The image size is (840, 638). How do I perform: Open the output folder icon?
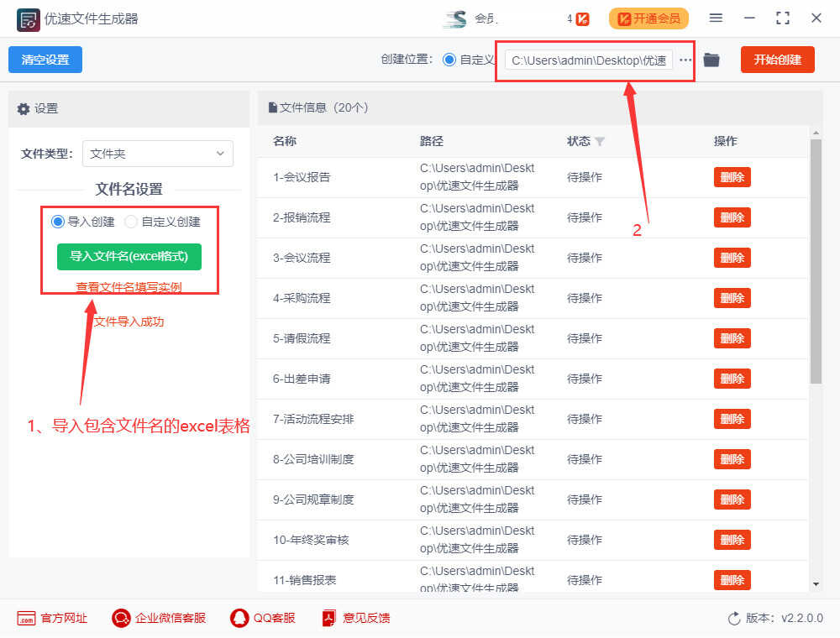tap(711, 60)
